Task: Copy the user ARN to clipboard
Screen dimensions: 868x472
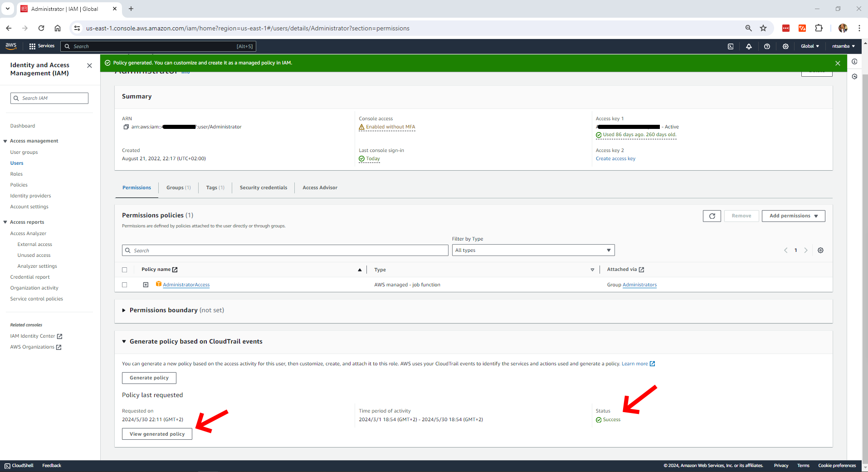Action: (x=126, y=127)
